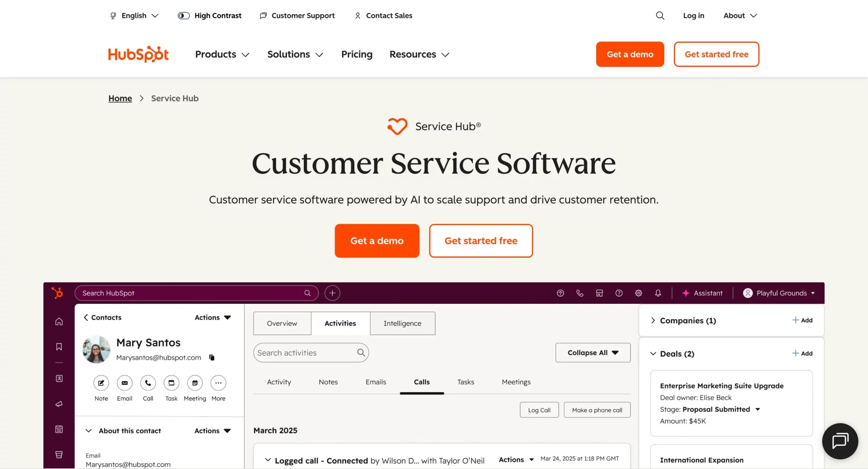Collapse the About this contact section
This screenshot has height=469, width=868.
click(x=88, y=431)
